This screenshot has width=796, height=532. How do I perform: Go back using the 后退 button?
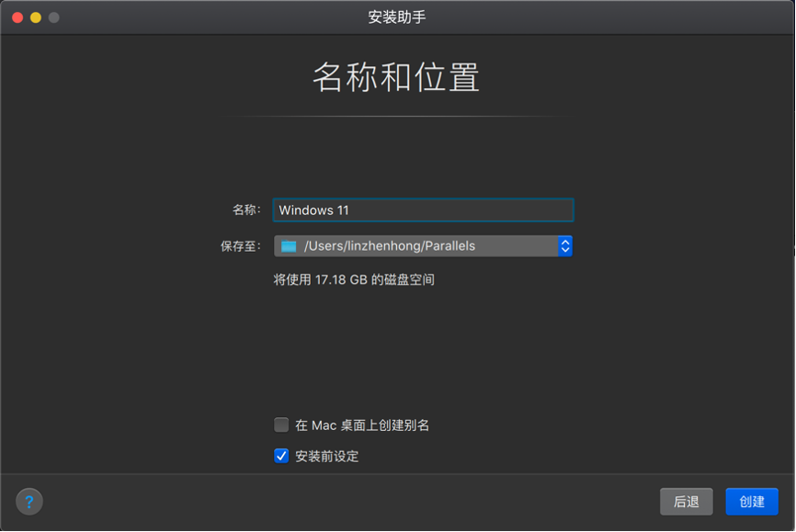pos(686,502)
